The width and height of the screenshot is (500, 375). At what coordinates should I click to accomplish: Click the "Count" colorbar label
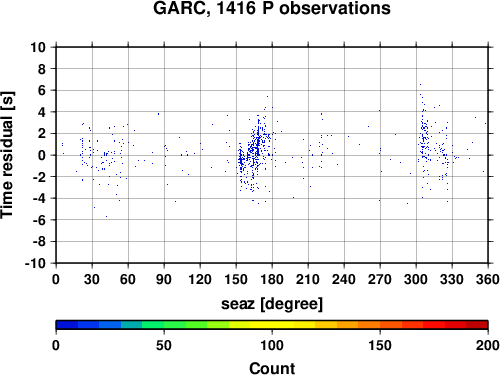pyautogui.click(x=272, y=368)
